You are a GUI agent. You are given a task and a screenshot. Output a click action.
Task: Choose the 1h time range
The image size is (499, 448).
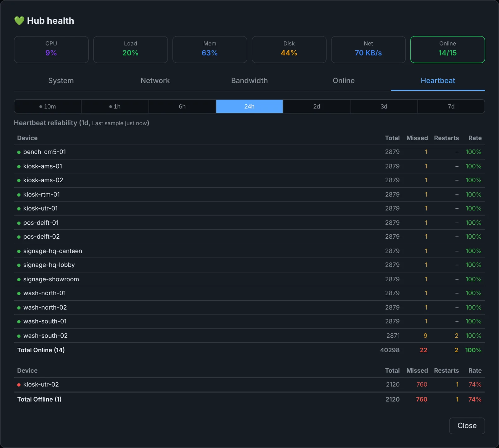[x=115, y=107]
